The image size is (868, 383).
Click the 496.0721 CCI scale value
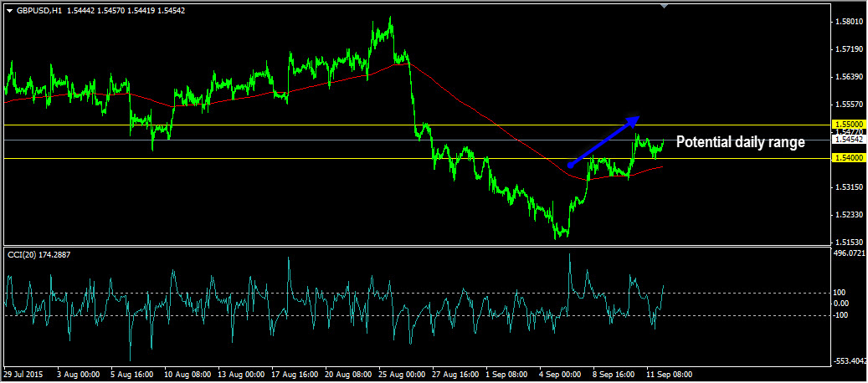[x=850, y=253]
